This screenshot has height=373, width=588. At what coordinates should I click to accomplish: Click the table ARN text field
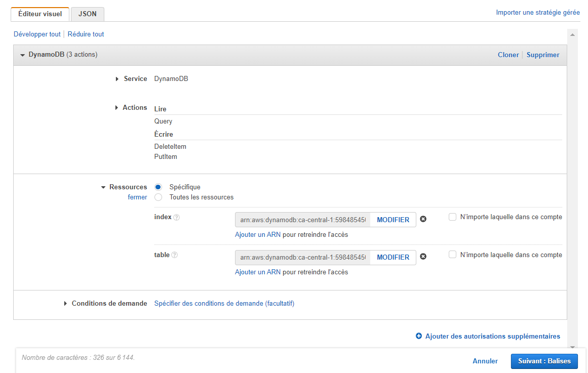point(303,257)
